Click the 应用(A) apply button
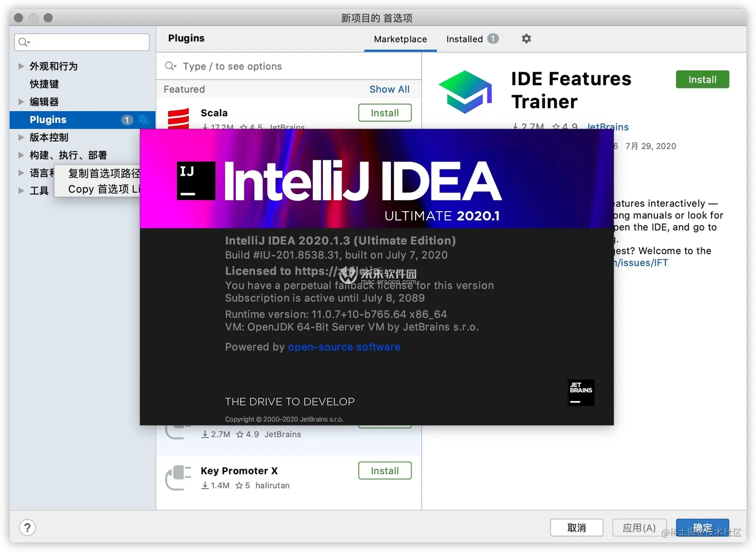This screenshot has width=756, height=552. click(x=639, y=527)
